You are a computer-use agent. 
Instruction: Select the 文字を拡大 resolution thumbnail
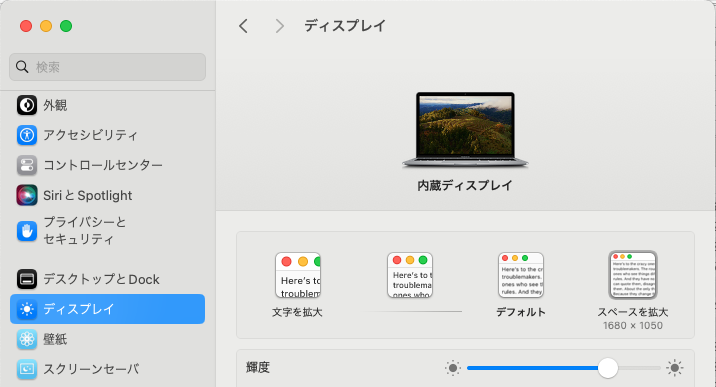tap(298, 275)
